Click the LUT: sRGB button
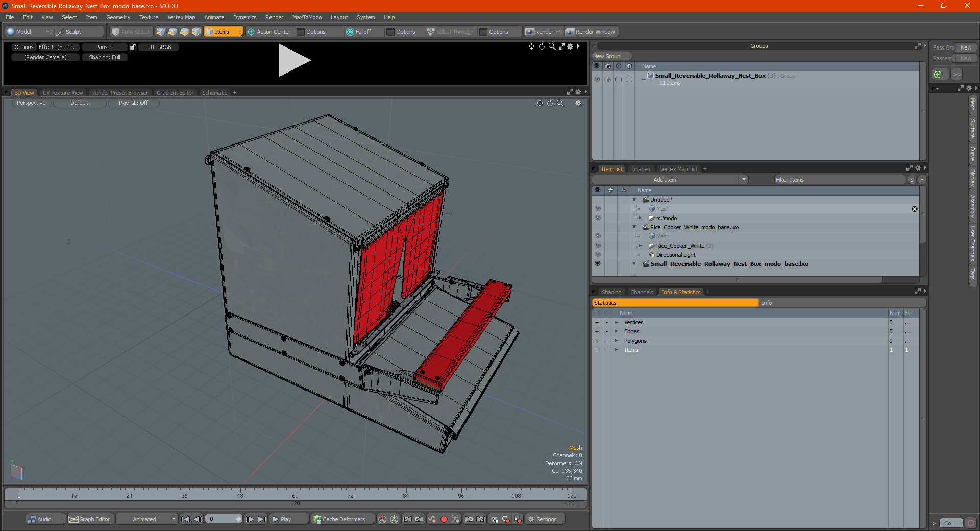980x531 pixels. point(158,47)
